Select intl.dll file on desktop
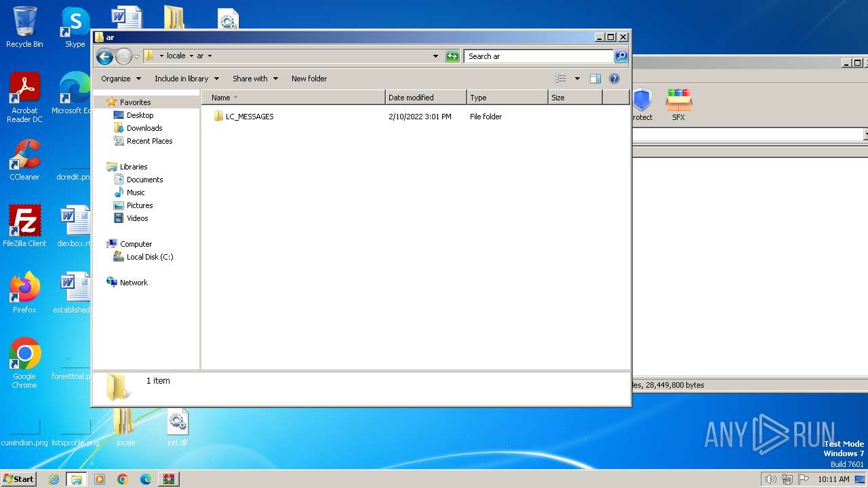868x488 pixels. [177, 428]
